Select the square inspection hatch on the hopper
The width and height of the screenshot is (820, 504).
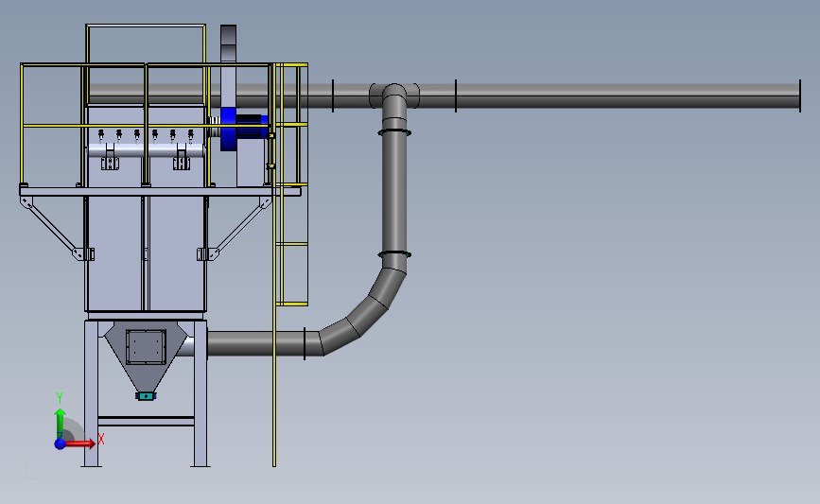click(146, 347)
